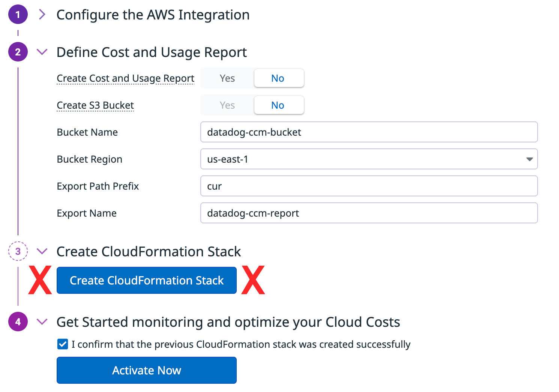
Task: Expand the Configure the AWS Integration section
Action: pyautogui.click(x=42, y=15)
